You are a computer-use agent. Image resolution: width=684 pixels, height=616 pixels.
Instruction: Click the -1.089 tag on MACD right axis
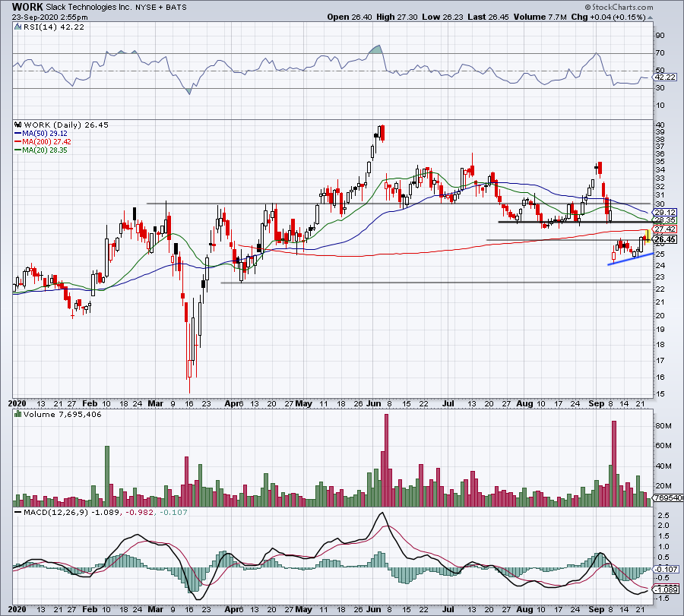pos(666,590)
